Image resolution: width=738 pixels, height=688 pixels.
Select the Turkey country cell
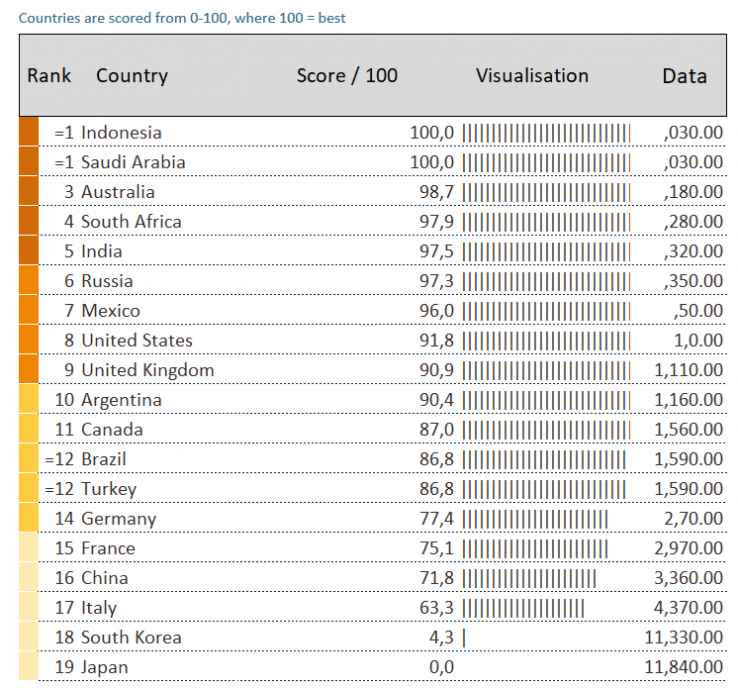click(109, 488)
